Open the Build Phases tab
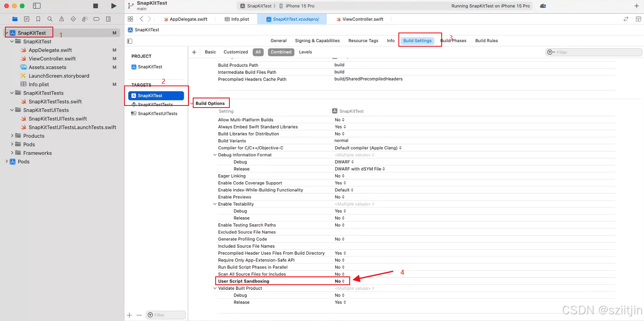The height and width of the screenshot is (321, 644). pyautogui.click(x=453, y=41)
